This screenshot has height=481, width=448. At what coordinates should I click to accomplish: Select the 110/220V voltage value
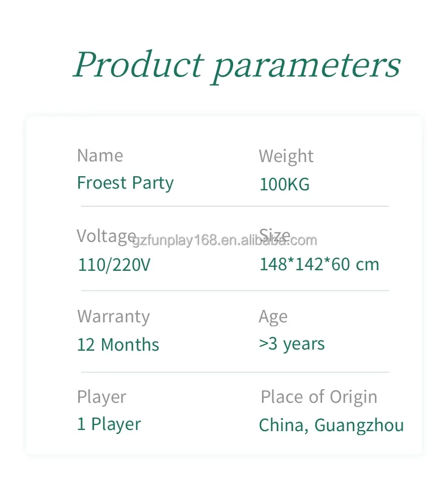(x=114, y=265)
